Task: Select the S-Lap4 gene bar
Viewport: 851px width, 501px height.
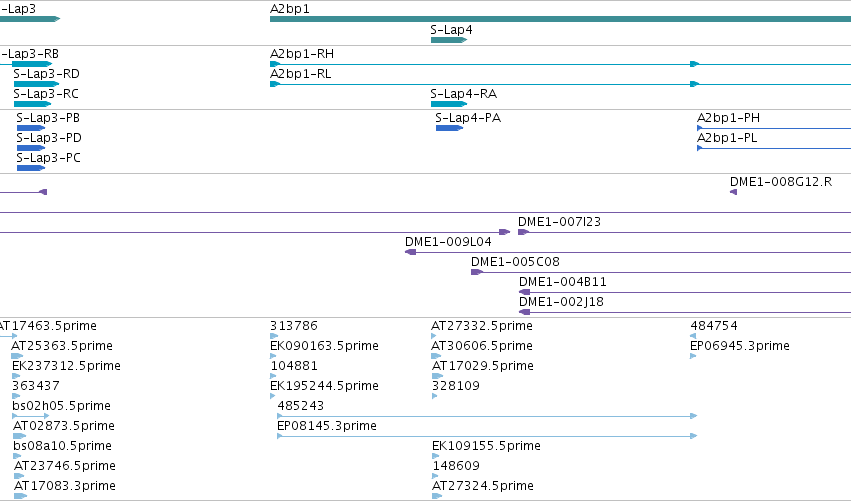Action: pos(449,40)
